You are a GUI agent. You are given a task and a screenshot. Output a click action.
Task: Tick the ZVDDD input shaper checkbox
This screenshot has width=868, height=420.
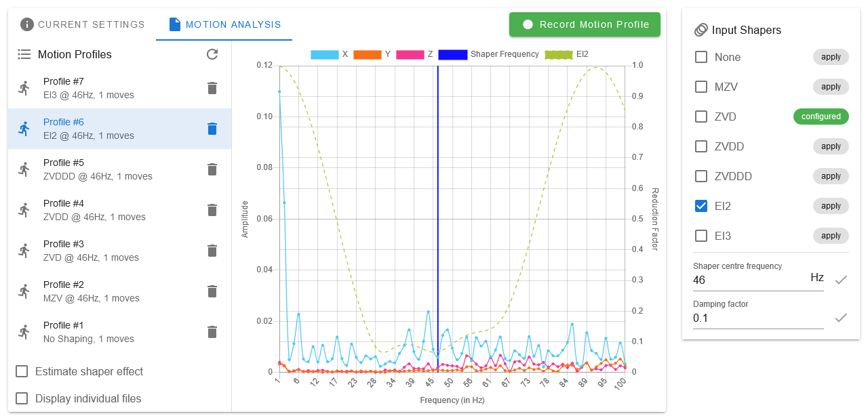click(x=701, y=176)
